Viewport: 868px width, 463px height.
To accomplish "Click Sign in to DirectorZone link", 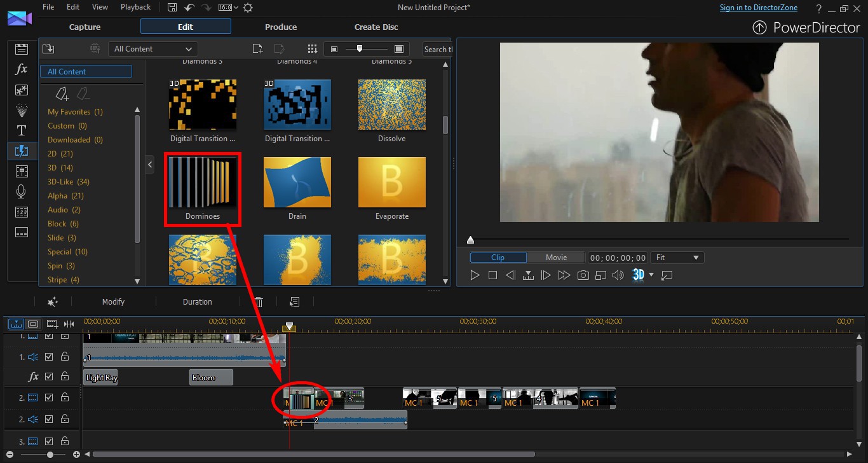I will pyautogui.click(x=758, y=8).
